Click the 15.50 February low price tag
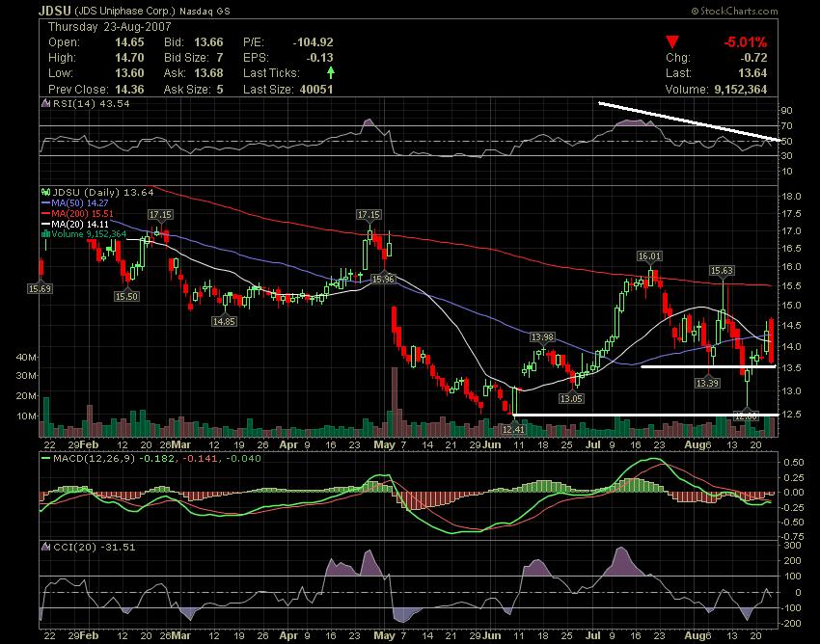 (126, 296)
